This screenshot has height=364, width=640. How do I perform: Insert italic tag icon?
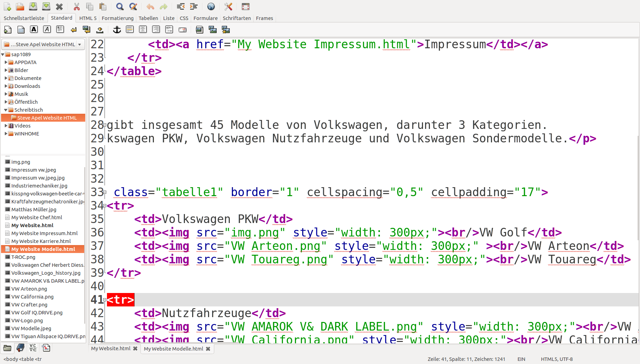(47, 30)
